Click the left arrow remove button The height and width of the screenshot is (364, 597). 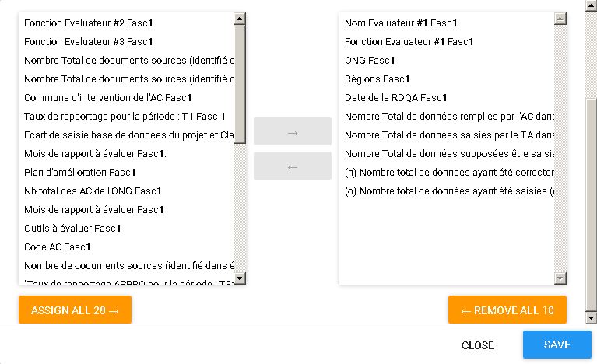pos(292,166)
